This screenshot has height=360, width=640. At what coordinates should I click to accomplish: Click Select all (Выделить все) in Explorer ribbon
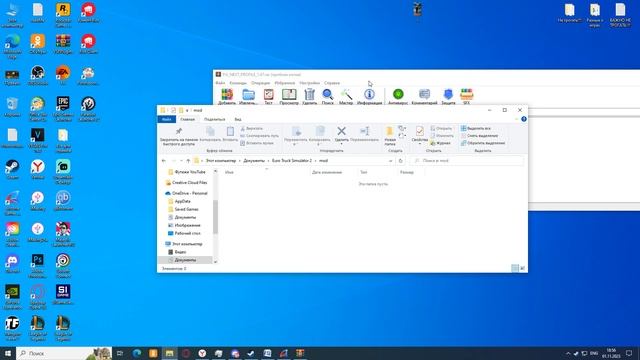coord(476,128)
